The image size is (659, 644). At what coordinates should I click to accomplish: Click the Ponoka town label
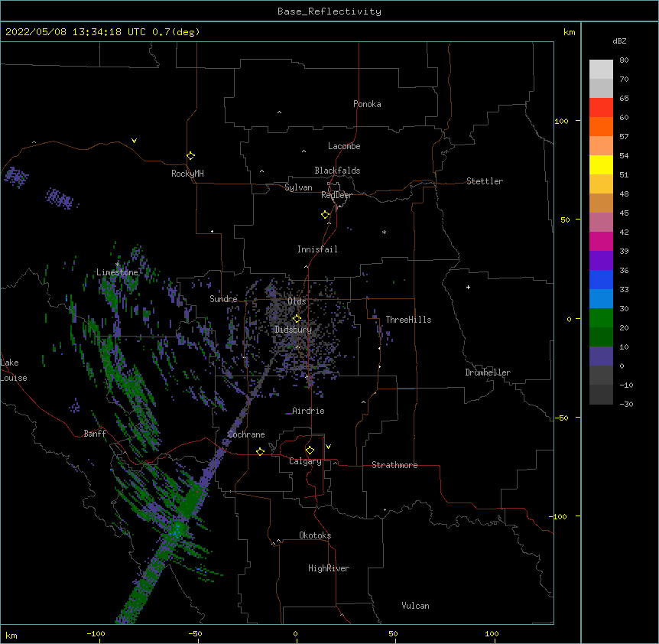tap(367, 104)
